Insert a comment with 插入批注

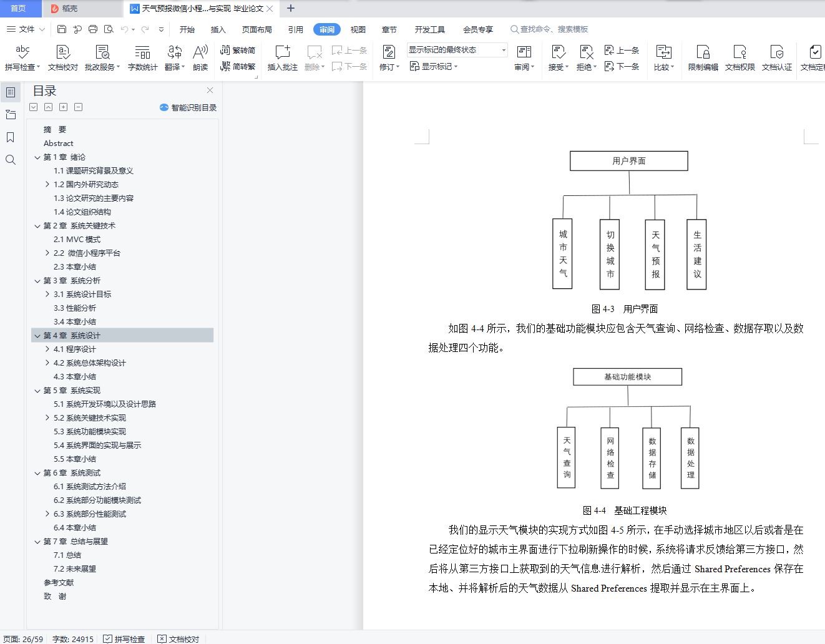point(283,57)
